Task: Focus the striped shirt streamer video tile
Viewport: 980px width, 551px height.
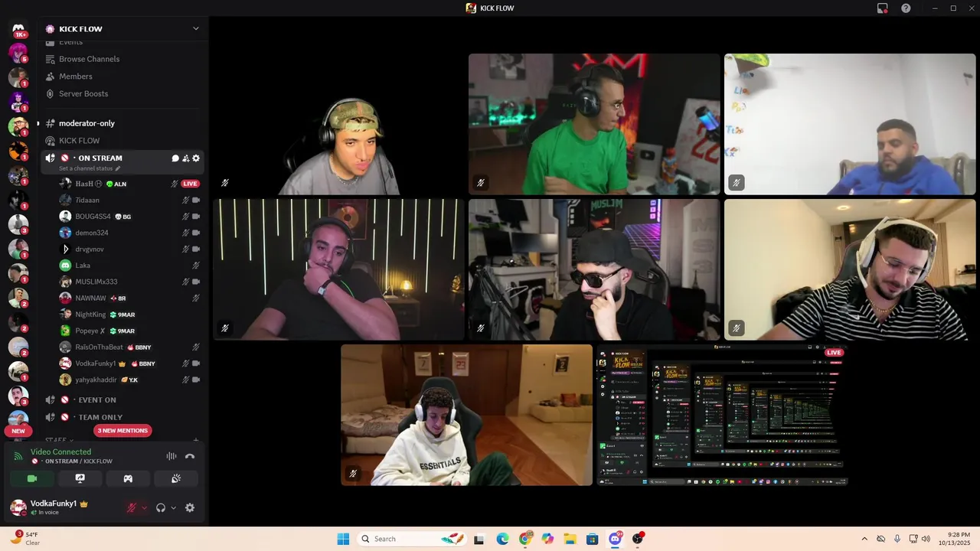Action: (x=850, y=269)
